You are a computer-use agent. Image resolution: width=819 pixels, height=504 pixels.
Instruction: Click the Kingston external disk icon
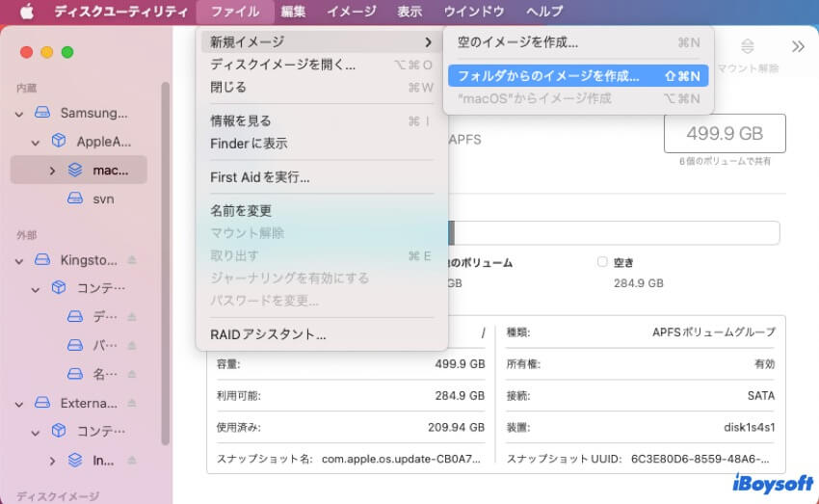coord(42,259)
